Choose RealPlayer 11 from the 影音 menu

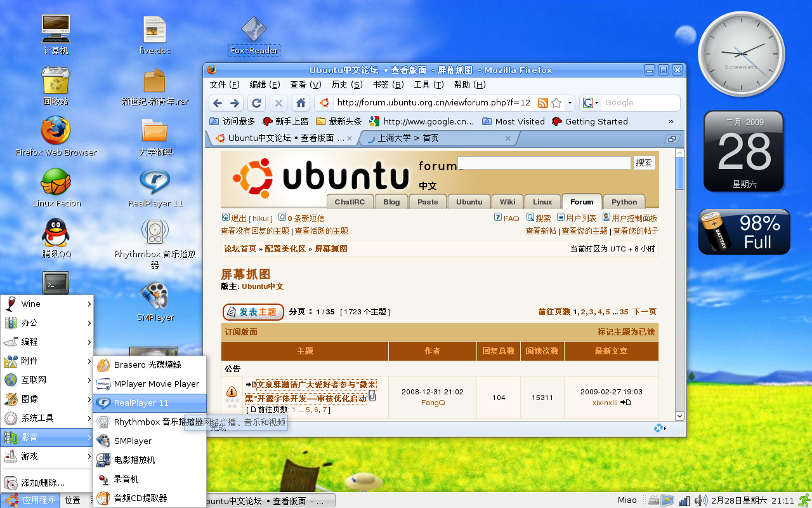click(x=150, y=403)
